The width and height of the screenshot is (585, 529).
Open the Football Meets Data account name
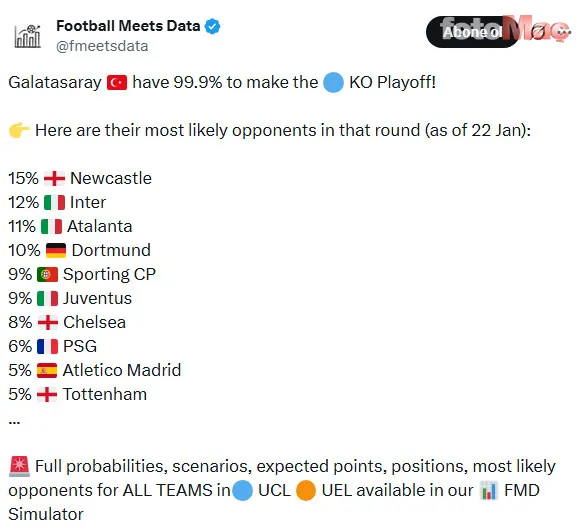click(x=128, y=26)
